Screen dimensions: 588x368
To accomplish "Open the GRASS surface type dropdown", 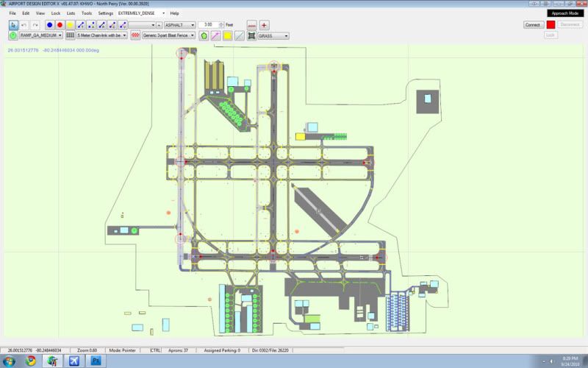I will [x=273, y=35].
